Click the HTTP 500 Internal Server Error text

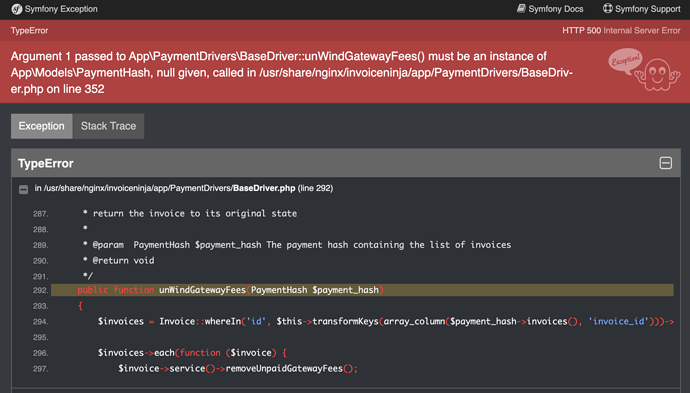[x=621, y=30]
